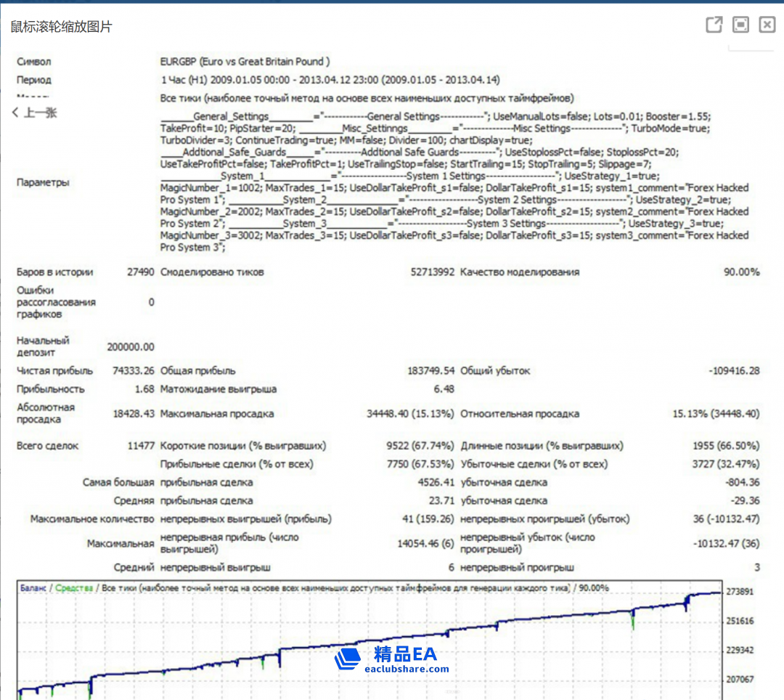Screen dimensions: 784x700
Task: Click the 273891 value on chart axis
Action: click(x=740, y=592)
